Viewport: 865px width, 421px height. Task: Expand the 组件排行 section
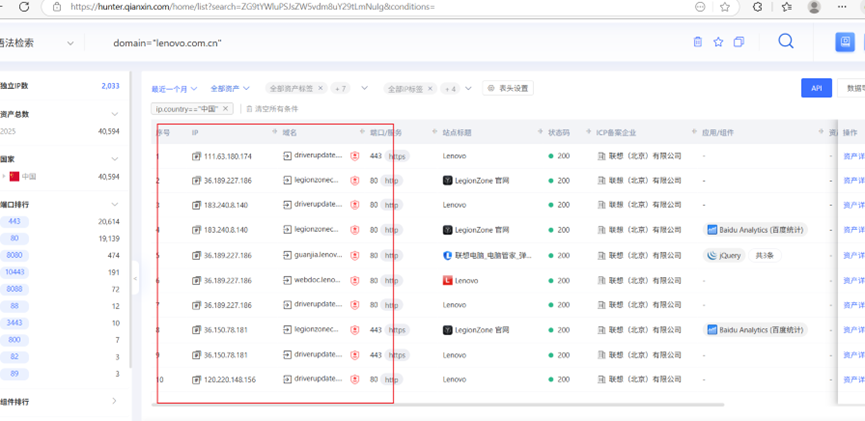pyautogui.click(x=115, y=401)
